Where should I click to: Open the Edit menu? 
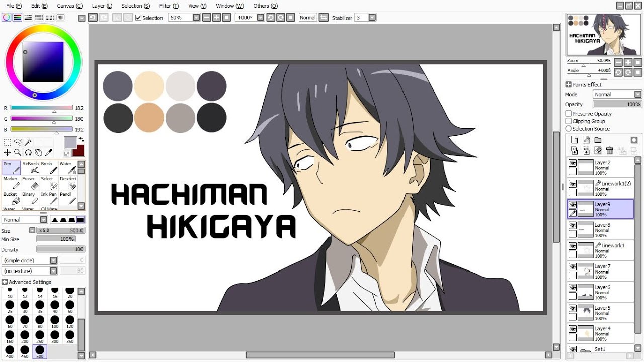click(39, 6)
